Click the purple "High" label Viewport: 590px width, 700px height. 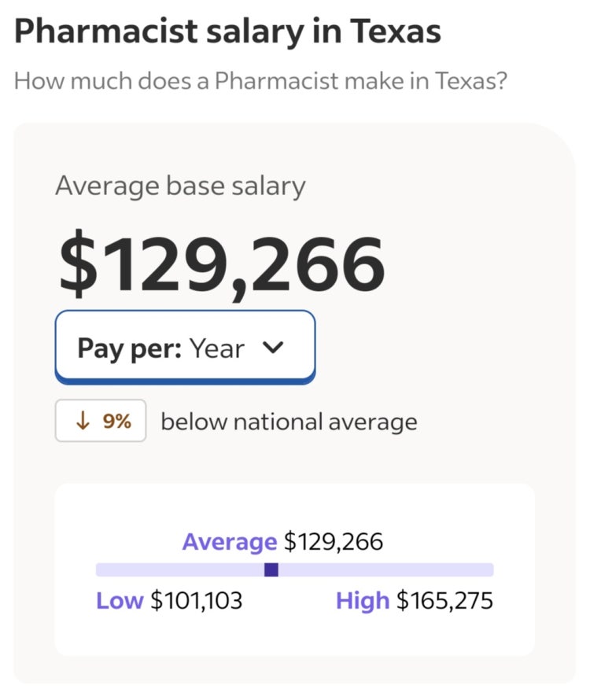click(x=362, y=601)
